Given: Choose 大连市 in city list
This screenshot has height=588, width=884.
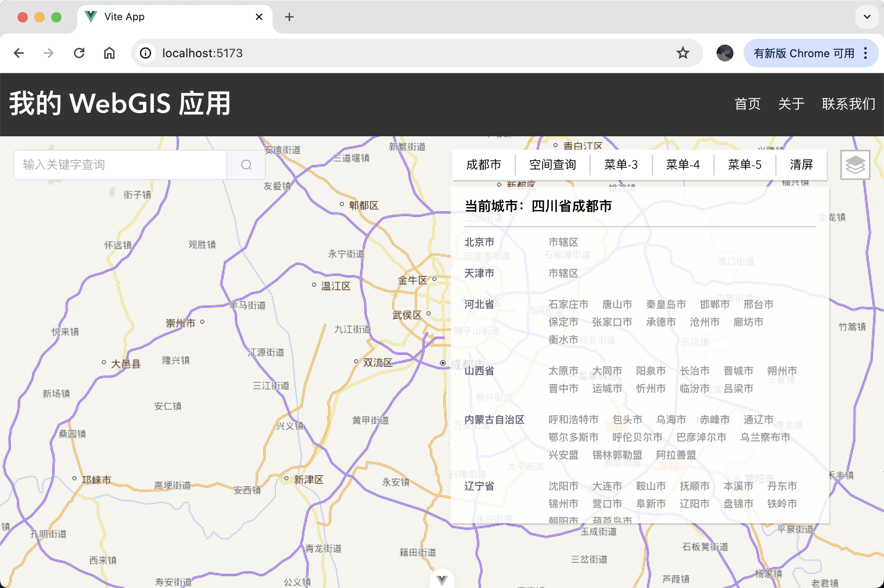Looking at the screenshot, I should pyautogui.click(x=607, y=486).
